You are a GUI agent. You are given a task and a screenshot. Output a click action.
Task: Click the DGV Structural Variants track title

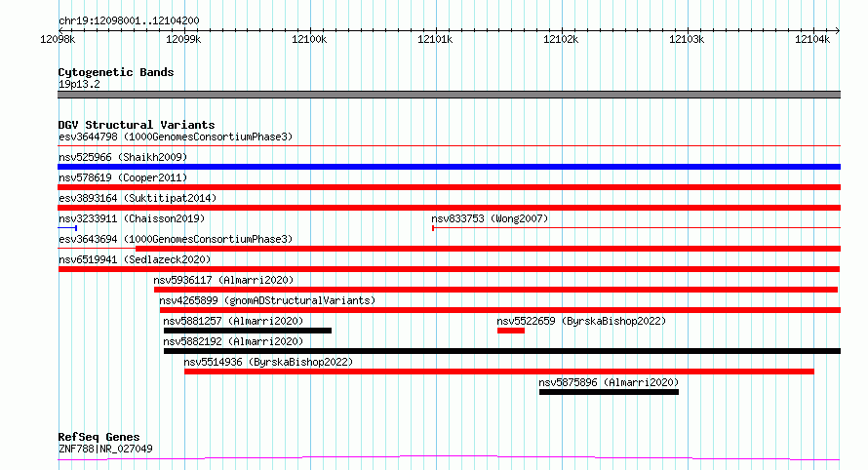tap(137, 125)
